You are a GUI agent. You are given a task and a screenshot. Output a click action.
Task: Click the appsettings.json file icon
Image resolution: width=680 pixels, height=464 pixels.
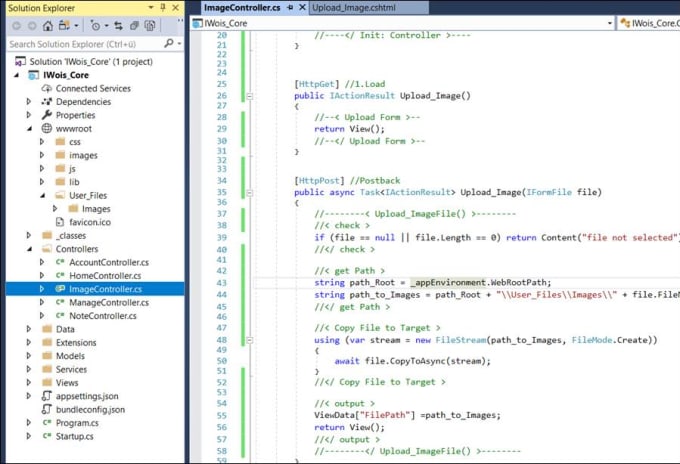coord(46,395)
